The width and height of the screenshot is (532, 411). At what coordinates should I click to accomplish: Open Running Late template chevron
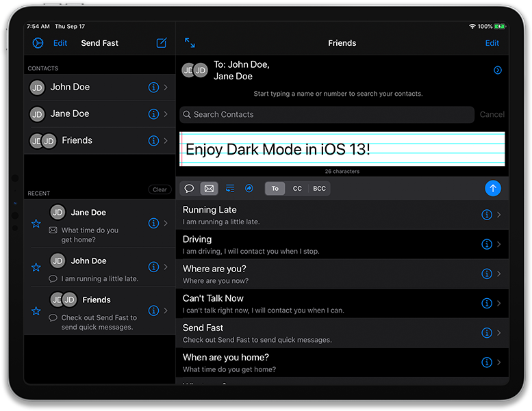tap(498, 215)
